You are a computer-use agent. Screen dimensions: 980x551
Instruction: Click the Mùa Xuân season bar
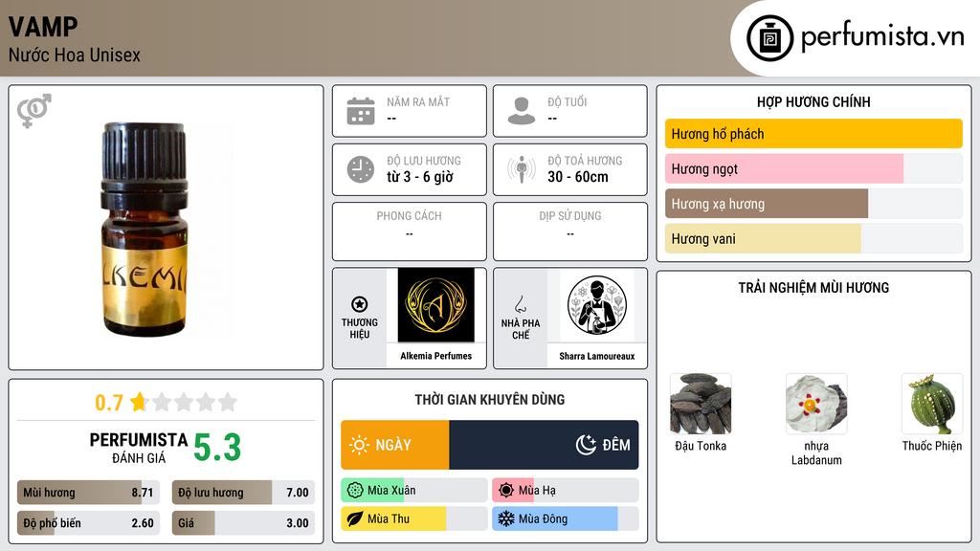tap(414, 491)
